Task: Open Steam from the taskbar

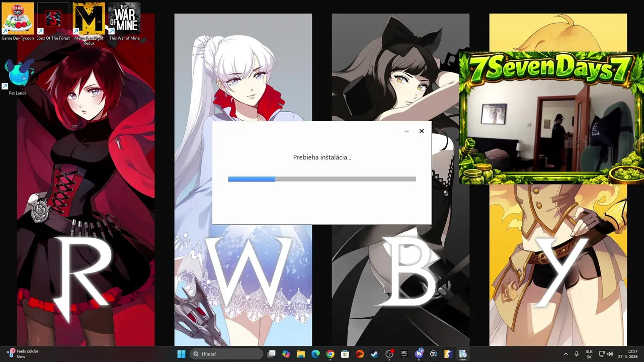Action: pos(374,354)
